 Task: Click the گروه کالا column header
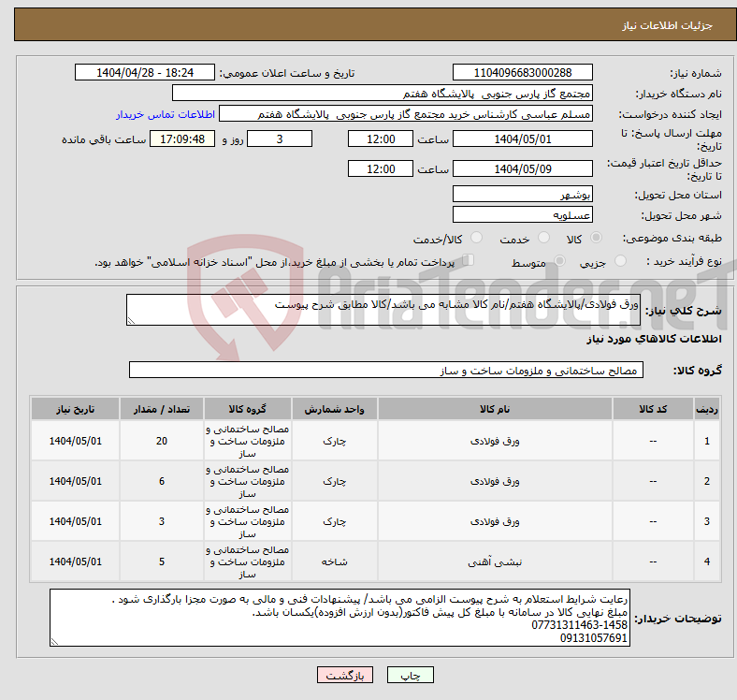click(x=247, y=409)
